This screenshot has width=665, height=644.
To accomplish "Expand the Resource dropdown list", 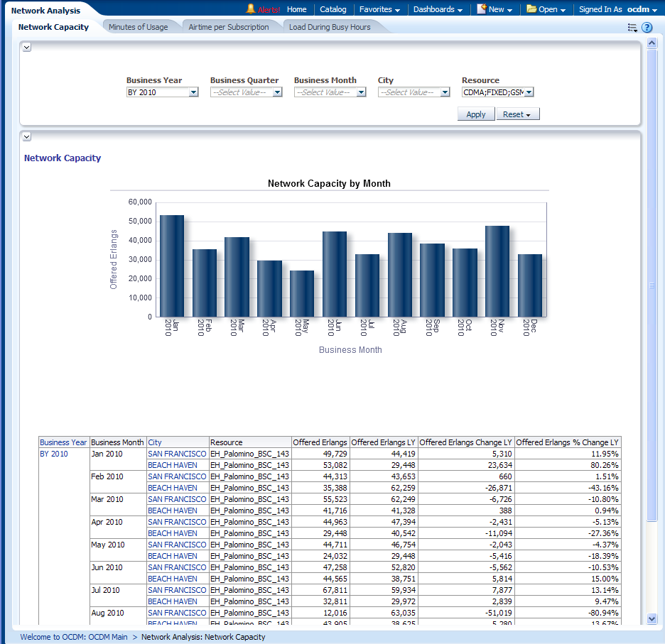I will (529, 92).
